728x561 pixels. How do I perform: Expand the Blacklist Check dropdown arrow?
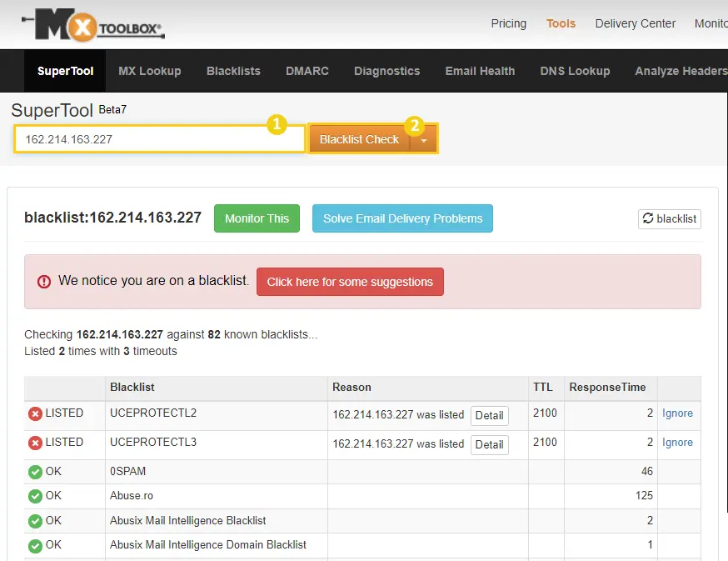[424, 140]
